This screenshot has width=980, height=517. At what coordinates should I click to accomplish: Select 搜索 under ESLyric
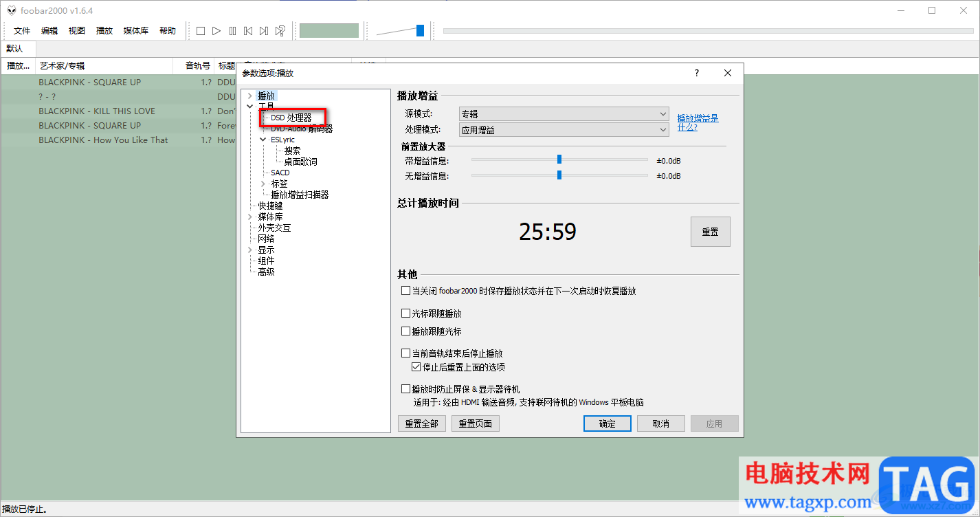pyautogui.click(x=292, y=151)
